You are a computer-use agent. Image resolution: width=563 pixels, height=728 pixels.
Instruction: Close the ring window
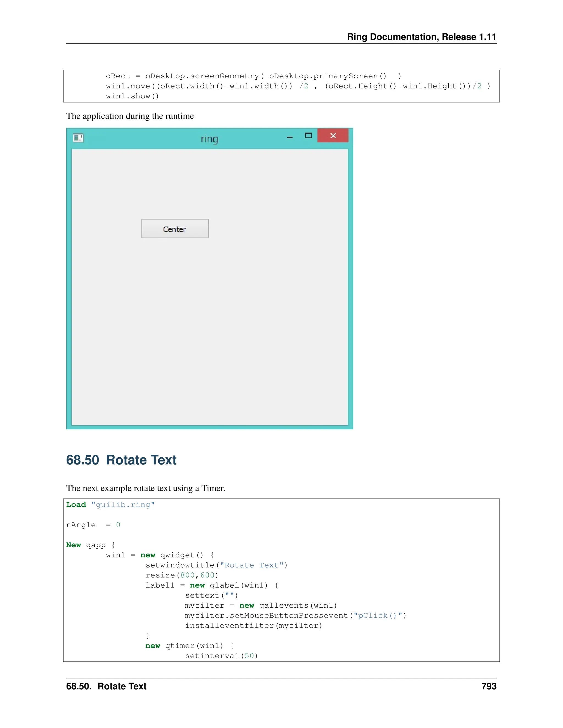(333, 136)
